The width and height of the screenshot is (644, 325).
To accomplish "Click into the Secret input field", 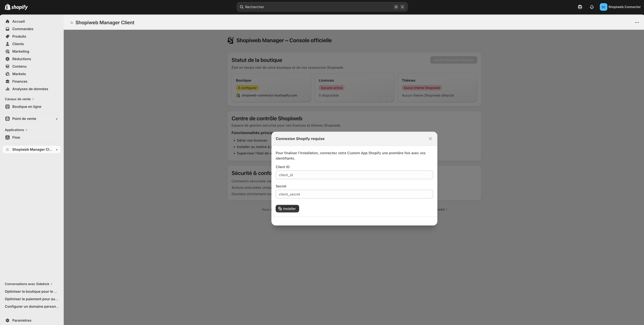I will pos(354,194).
